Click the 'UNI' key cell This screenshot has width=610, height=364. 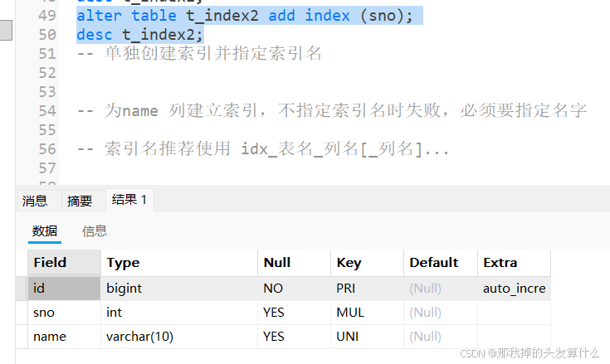pos(367,337)
